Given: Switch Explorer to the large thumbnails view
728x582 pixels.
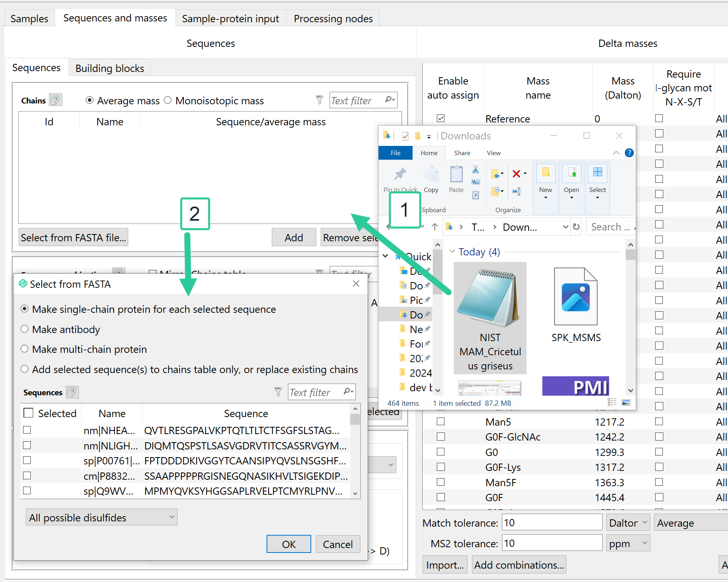Looking at the screenshot, I should click(x=626, y=403).
